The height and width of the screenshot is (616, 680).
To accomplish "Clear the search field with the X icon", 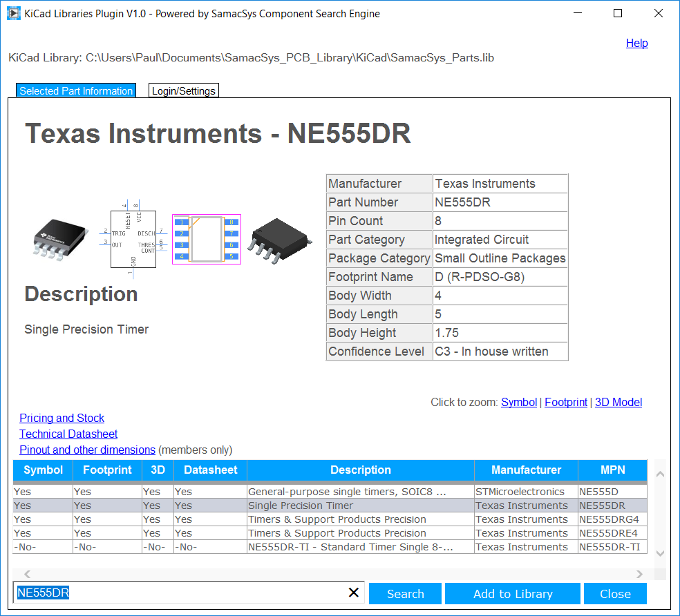I will point(353,592).
